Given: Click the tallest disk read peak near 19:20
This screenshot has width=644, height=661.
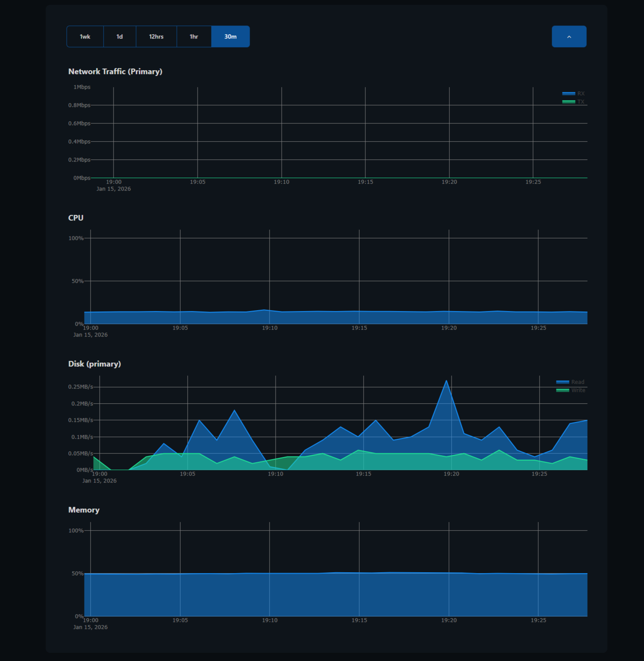Looking at the screenshot, I should coord(446,381).
